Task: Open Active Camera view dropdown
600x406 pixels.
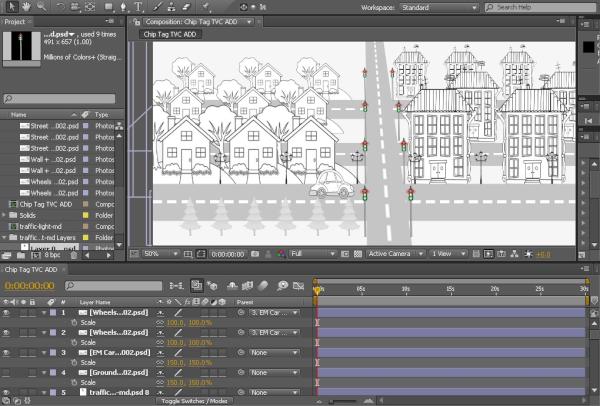Action: pos(396,254)
